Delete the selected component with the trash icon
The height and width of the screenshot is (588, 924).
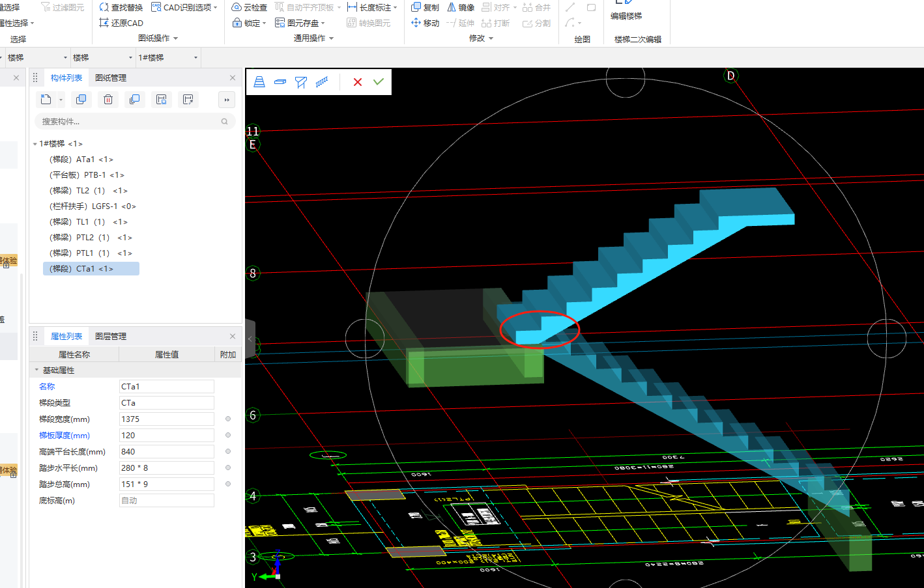108,100
